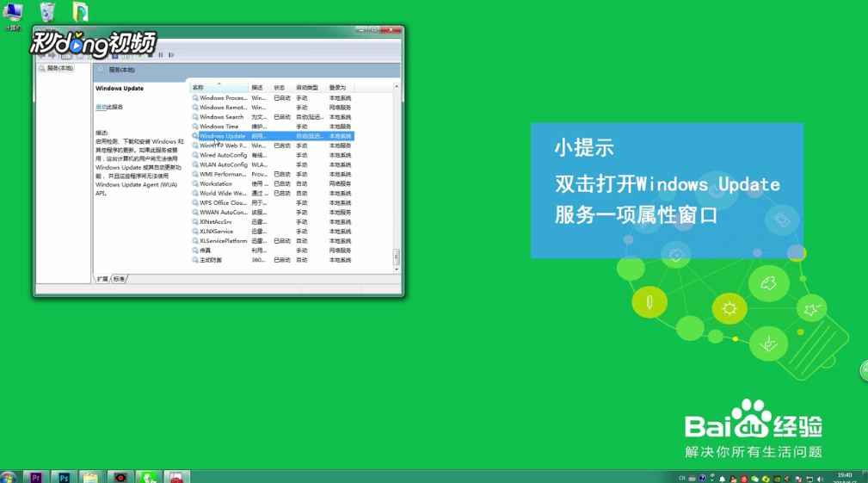The image size is (868, 483).
Task: Open File Explorer folder from the taskbar
Action: pyautogui.click(x=91, y=477)
